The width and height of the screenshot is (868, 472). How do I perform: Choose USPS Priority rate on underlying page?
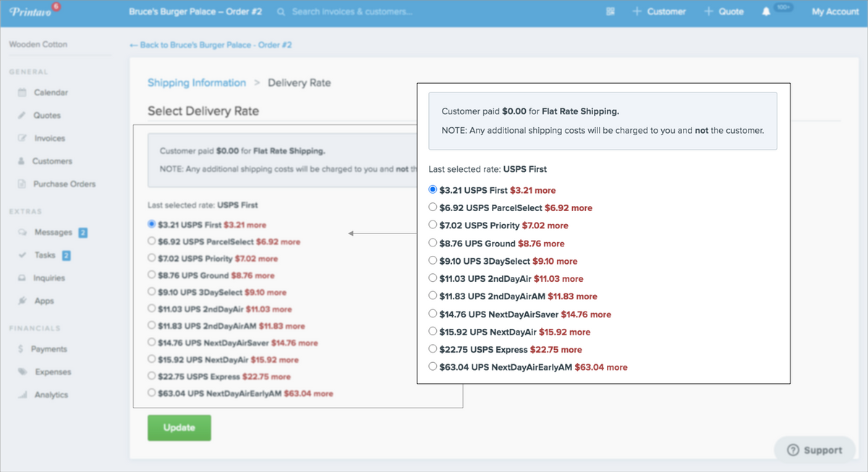(151, 258)
